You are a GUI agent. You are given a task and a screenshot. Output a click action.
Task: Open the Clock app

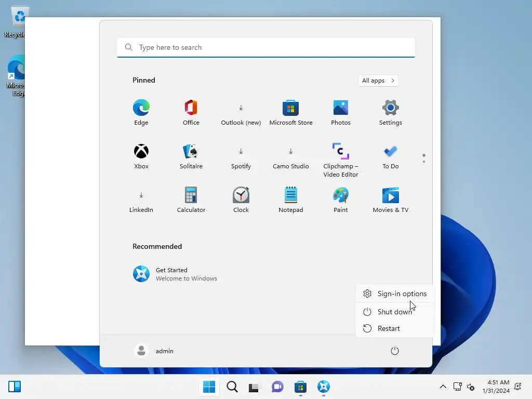(241, 200)
